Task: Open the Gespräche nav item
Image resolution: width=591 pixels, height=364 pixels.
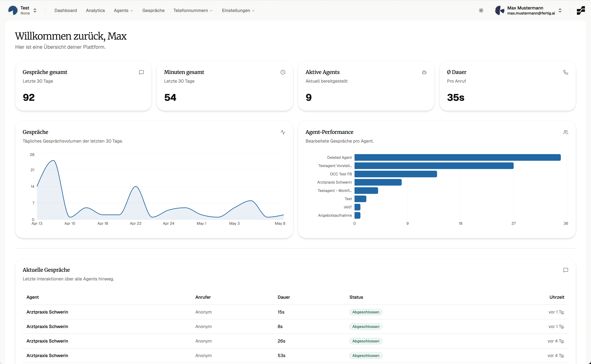Action: (153, 10)
